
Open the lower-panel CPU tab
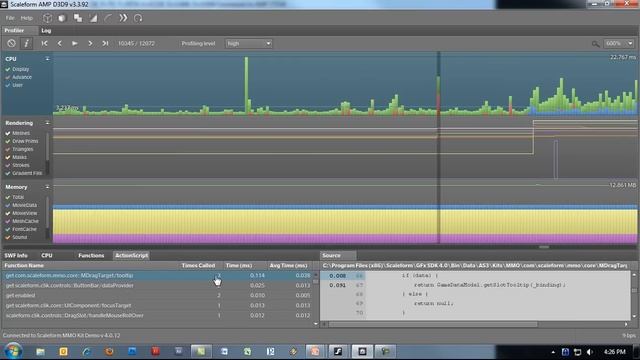(x=47, y=256)
